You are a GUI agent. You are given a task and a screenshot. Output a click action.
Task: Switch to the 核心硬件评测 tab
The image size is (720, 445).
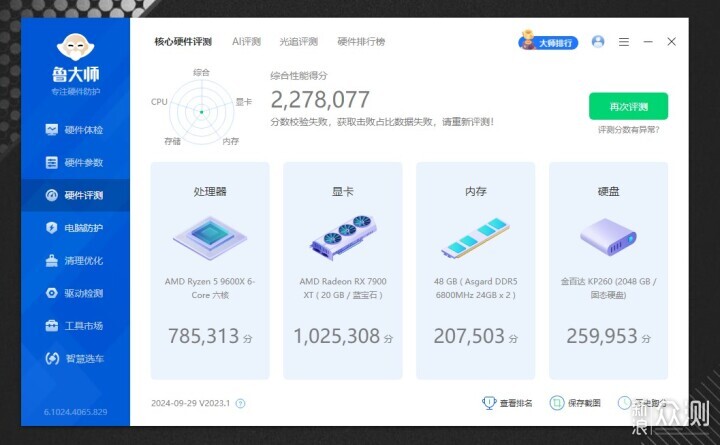183,42
